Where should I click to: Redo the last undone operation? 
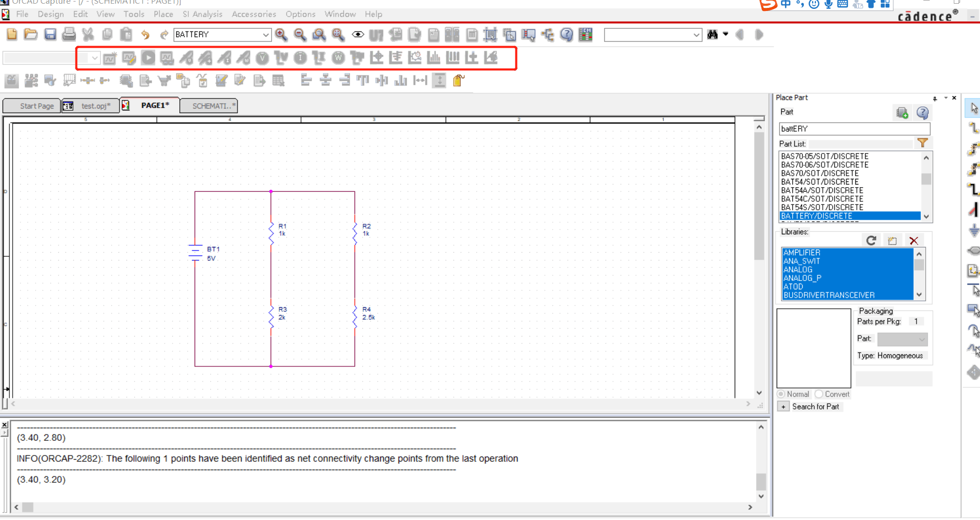pyautogui.click(x=164, y=35)
